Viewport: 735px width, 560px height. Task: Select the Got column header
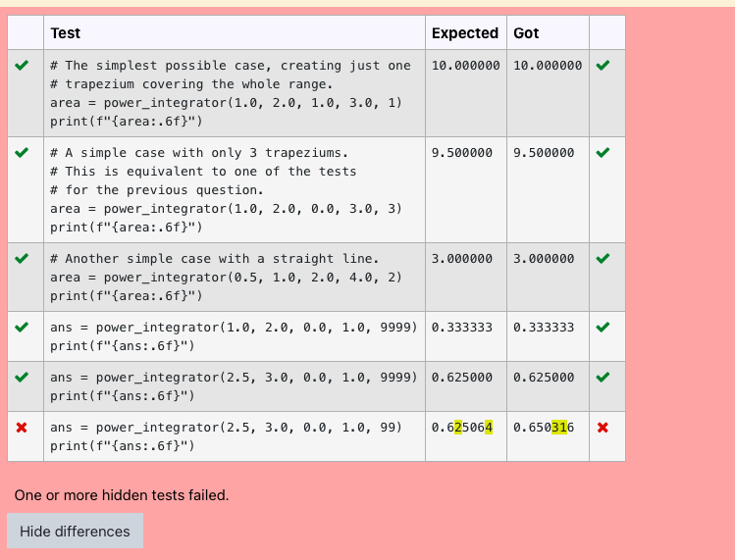pos(526,33)
